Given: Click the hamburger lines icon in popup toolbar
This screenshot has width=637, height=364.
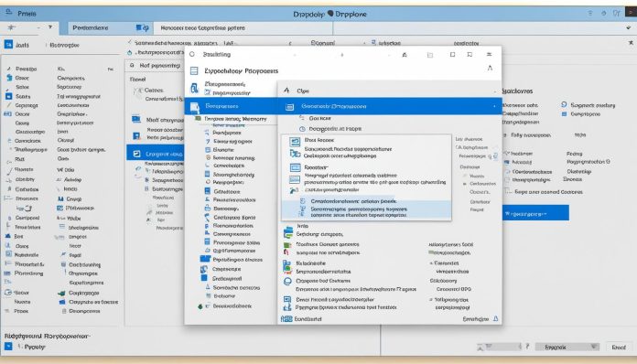Looking at the screenshot, I should [x=489, y=54].
